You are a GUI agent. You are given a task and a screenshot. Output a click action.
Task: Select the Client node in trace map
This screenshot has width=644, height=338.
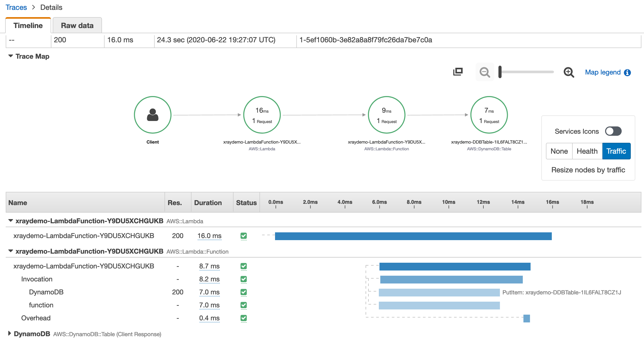153,115
